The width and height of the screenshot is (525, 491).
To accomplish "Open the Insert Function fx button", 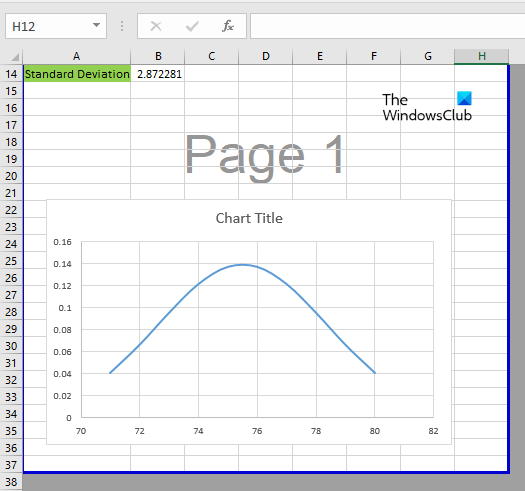I will [228, 26].
